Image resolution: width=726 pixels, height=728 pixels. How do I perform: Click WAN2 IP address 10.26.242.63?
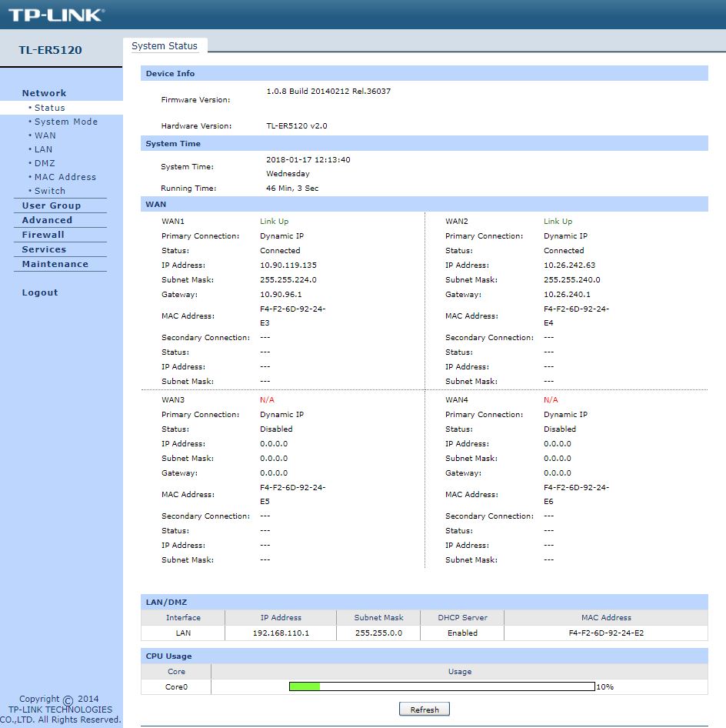[569, 265]
